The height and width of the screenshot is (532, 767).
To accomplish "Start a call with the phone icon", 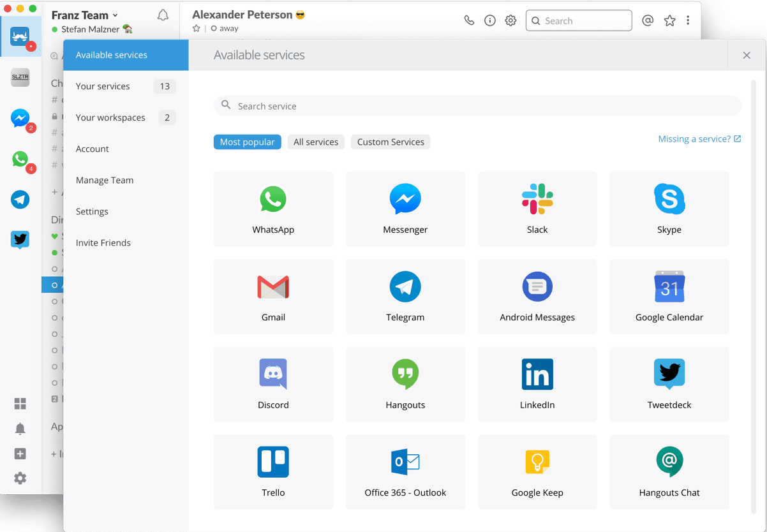I will 469,20.
